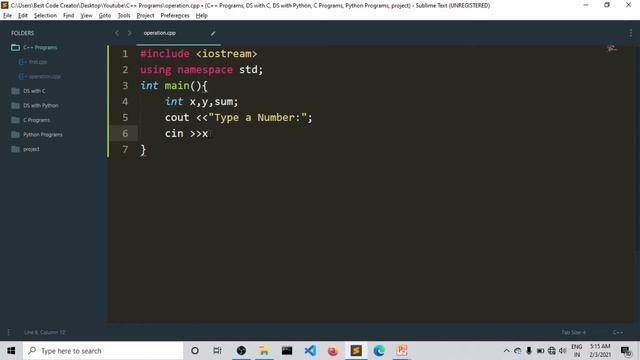Open the notification center icon
This screenshot has width=640, height=360.
point(626,351)
